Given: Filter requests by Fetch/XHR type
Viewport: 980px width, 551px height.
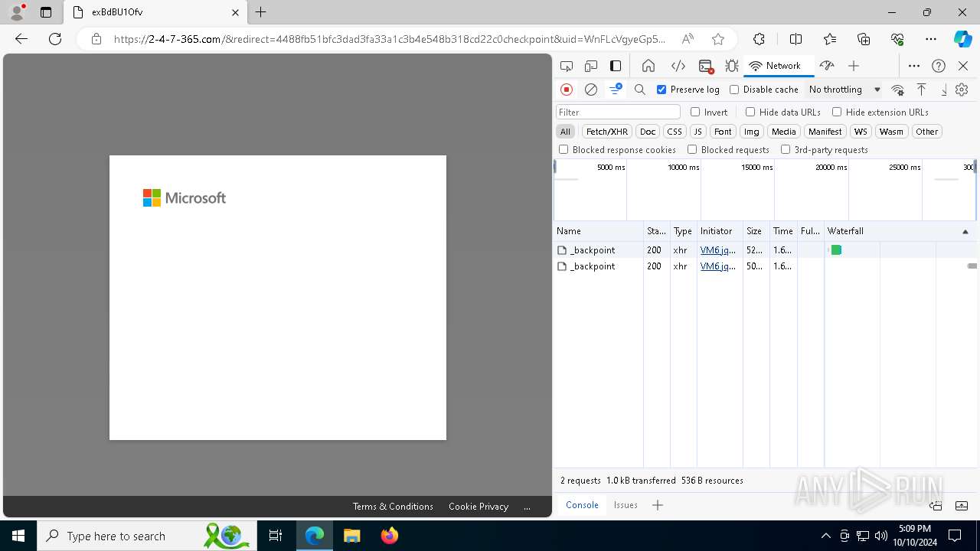Looking at the screenshot, I should point(607,132).
